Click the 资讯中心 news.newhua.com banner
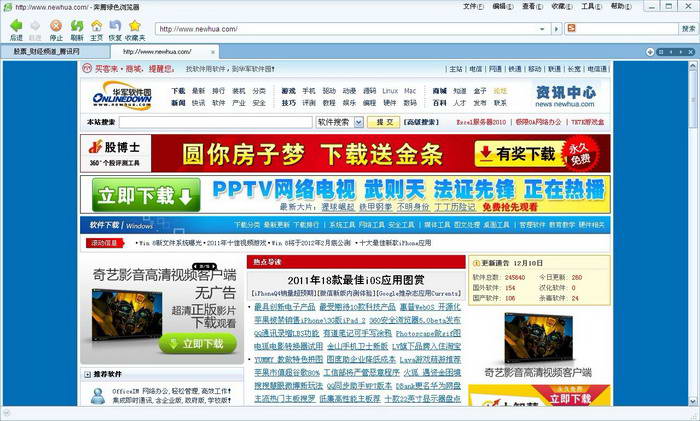 565,96
